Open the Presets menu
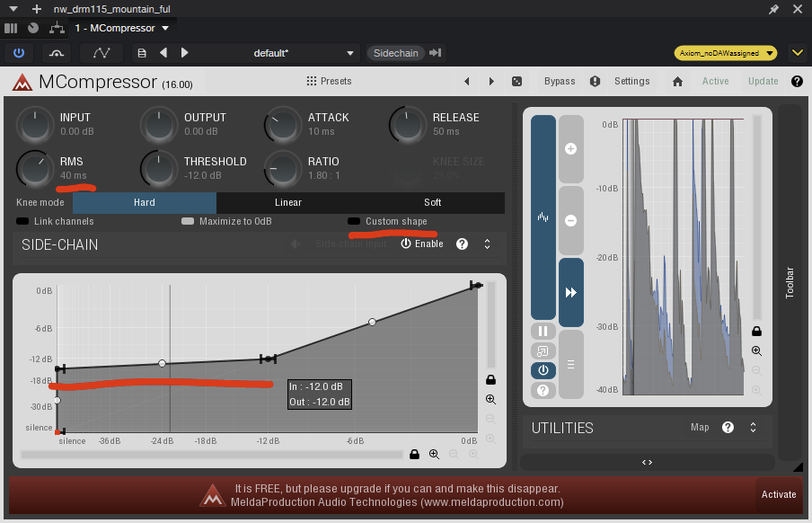The height and width of the screenshot is (523, 812). [x=329, y=81]
